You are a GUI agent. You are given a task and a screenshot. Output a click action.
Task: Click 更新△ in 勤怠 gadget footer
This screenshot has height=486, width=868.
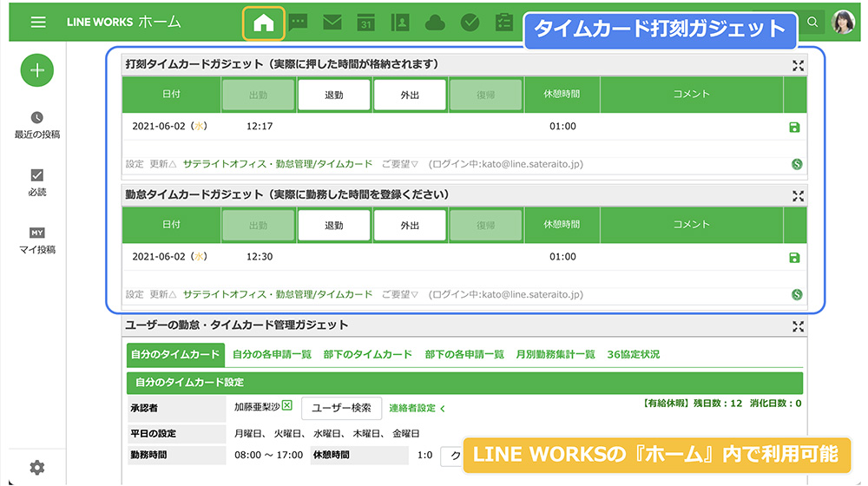[x=163, y=294]
